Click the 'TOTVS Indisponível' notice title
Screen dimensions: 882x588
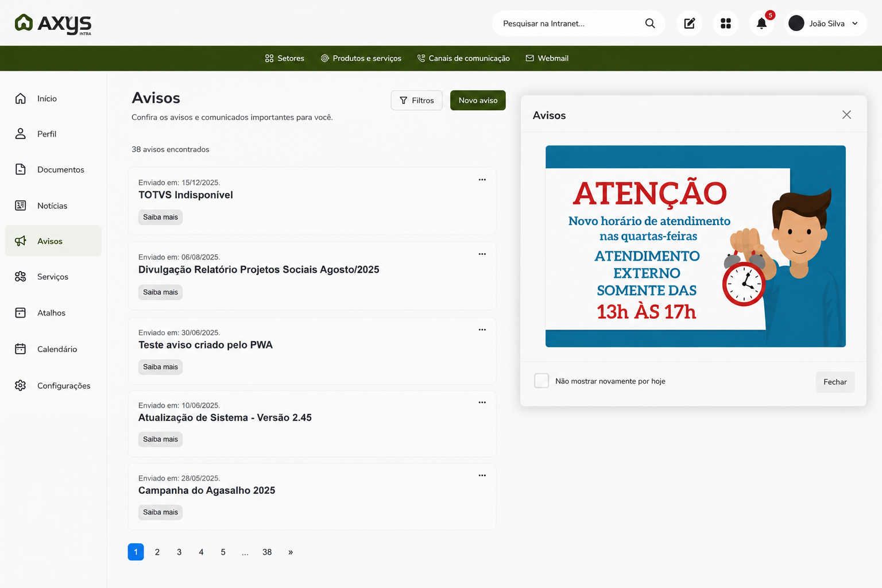tap(185, 195)
